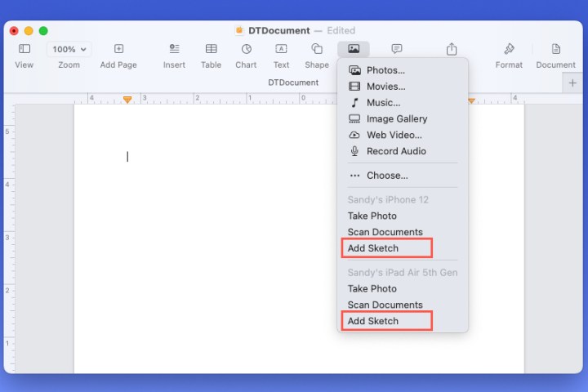
Task: Click Scan Documents under iPad Air
Action: (385, 305)
